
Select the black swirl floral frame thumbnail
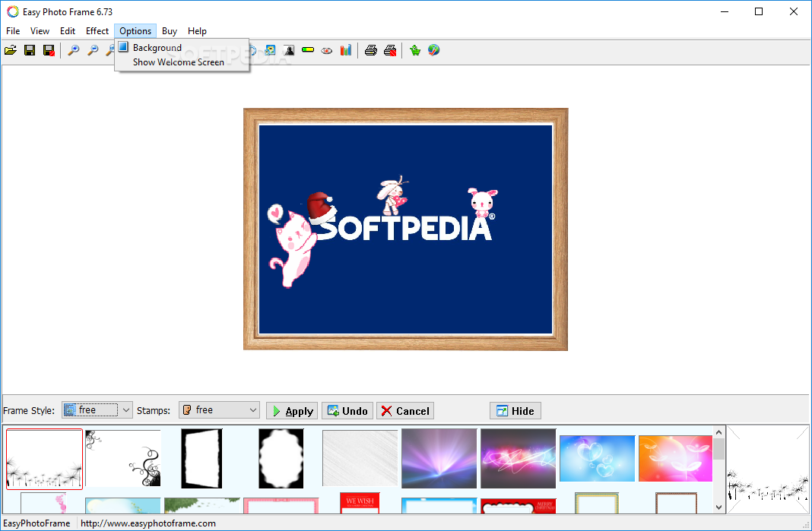coord(123,459)
